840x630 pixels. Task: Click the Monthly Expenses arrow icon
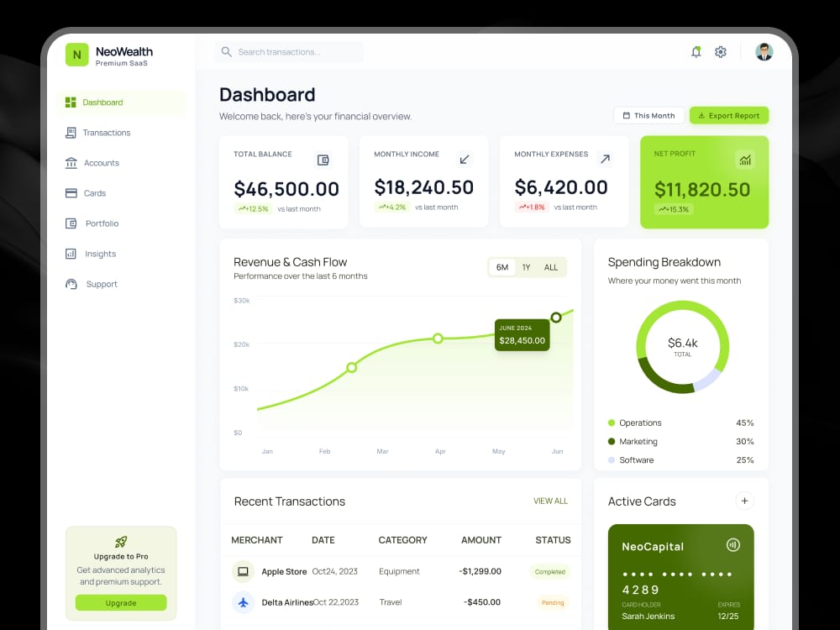pyautogui.click(x=606, y=159)
